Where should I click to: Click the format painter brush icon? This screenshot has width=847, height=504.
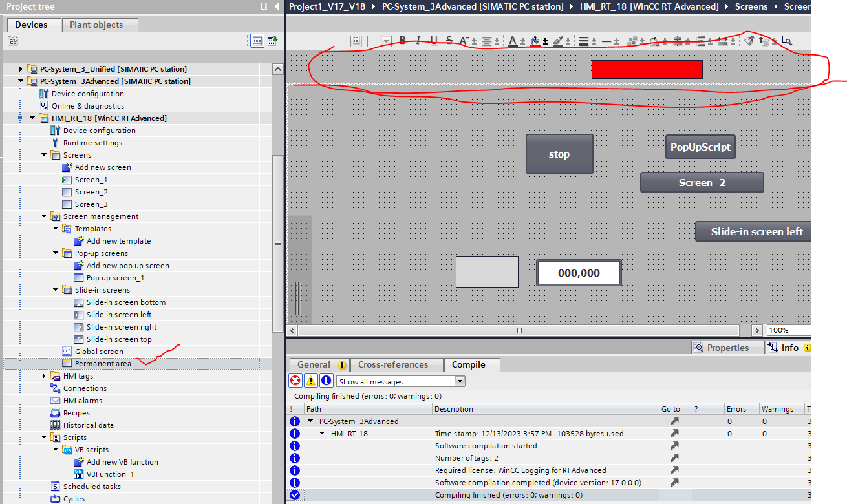(749, 41)
